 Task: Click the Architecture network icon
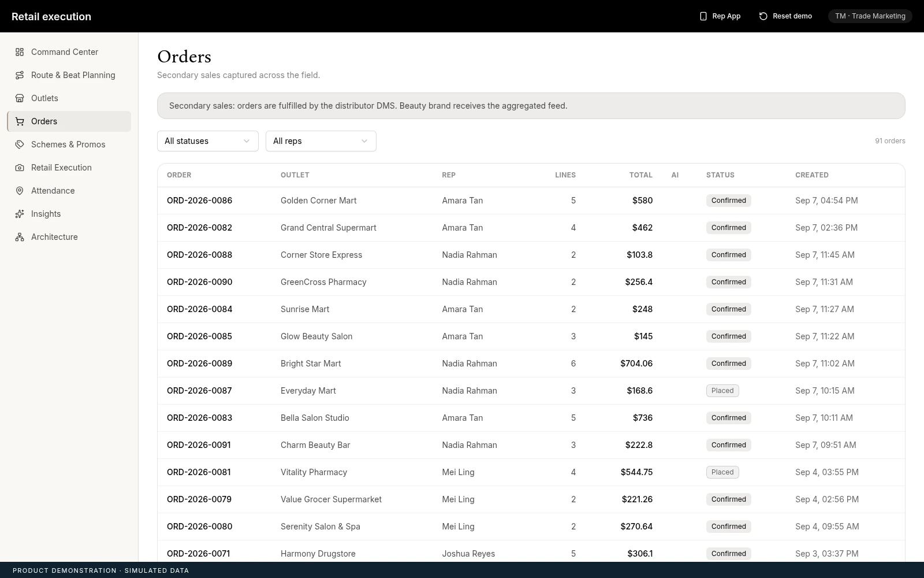pyautogui.click(x=20, y=237)
